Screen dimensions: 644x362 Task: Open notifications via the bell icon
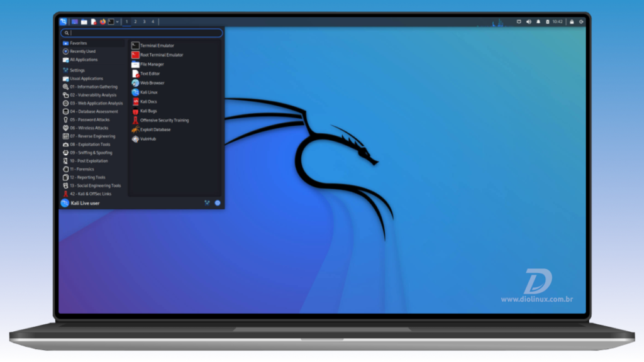[538, 21]
